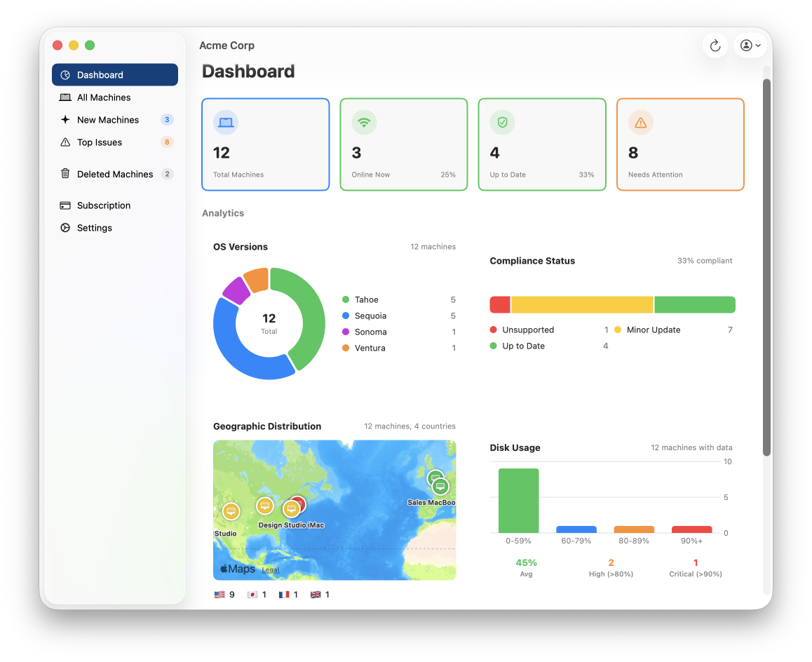Select Tahoe in the OS legend
This screenshot has width=812, height=662.
(399, 300)
